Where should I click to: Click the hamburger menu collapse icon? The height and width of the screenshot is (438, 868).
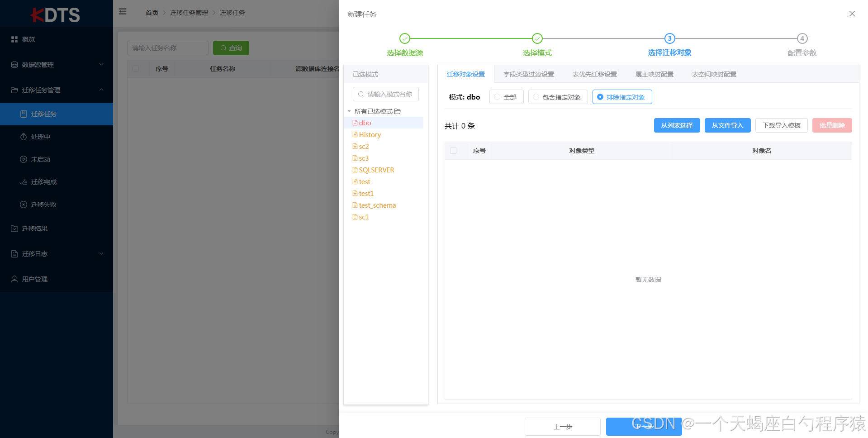coord(123,12)
